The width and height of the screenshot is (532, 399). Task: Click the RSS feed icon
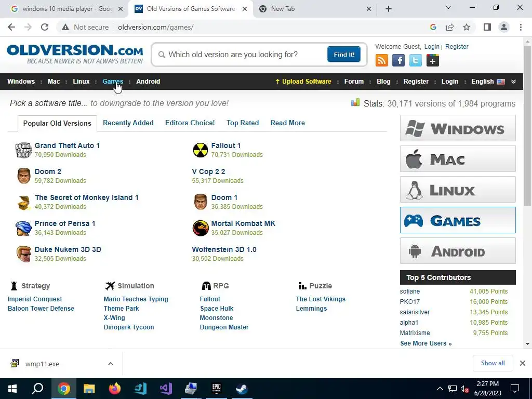382,60
